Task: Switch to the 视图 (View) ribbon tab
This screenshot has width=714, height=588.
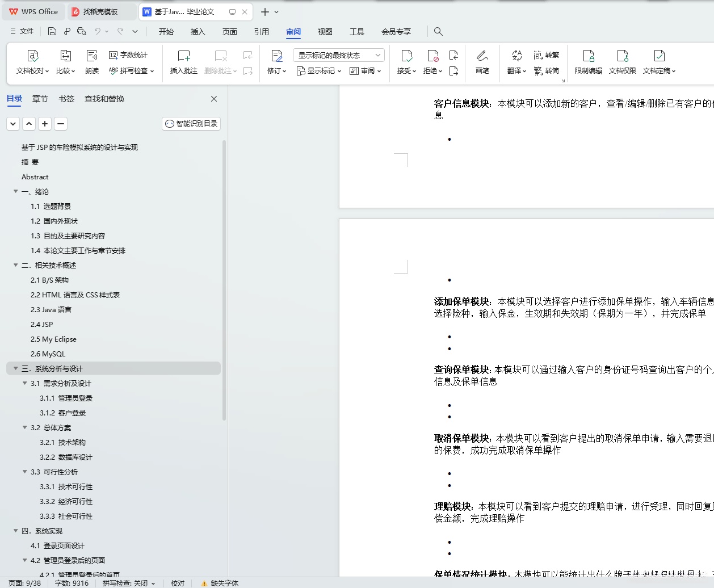Action: (x=325, y=32)
